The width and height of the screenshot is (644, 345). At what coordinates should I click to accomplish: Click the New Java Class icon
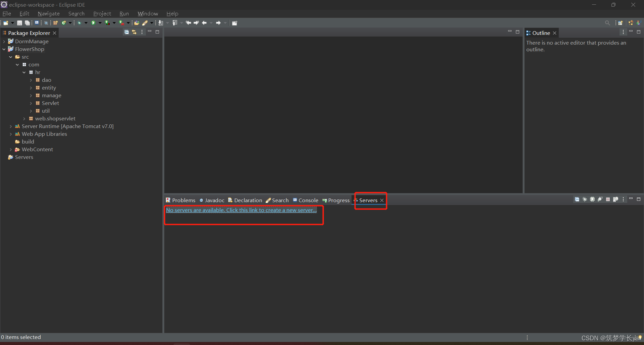pyautogui.click(x=64, y=23)
